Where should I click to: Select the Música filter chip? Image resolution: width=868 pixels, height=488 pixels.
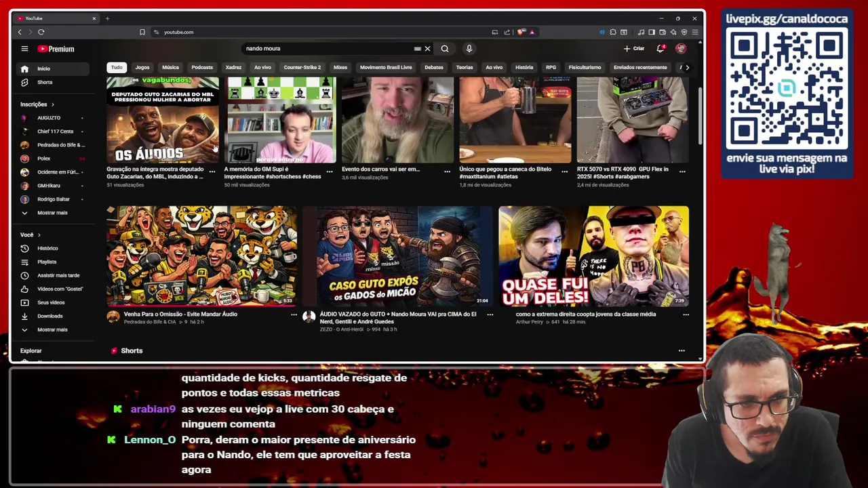170,67
